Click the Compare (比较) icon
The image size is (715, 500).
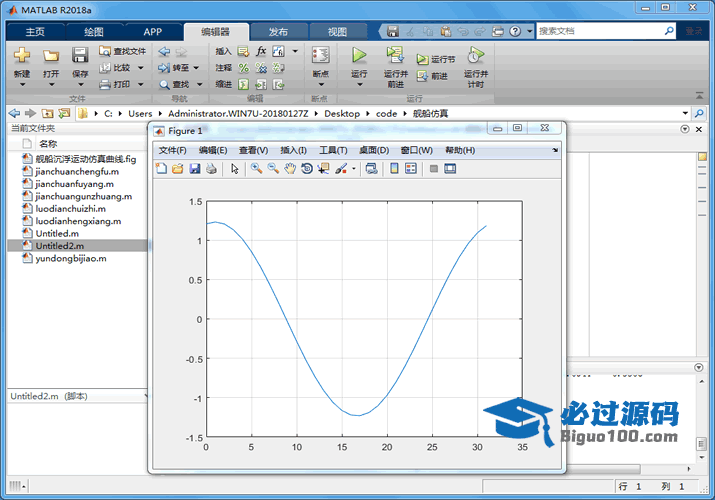tap(105, 68)
